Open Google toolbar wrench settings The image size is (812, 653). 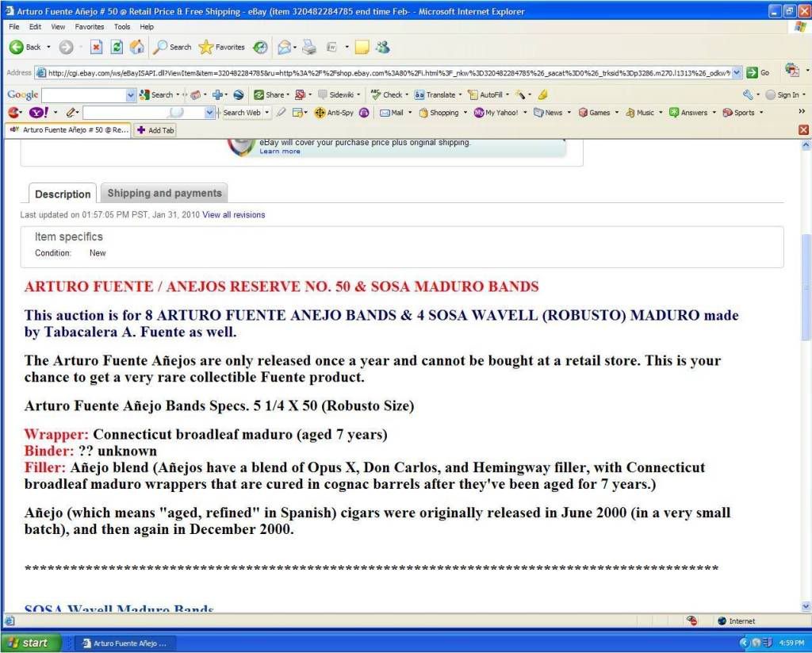click(747, 95)
